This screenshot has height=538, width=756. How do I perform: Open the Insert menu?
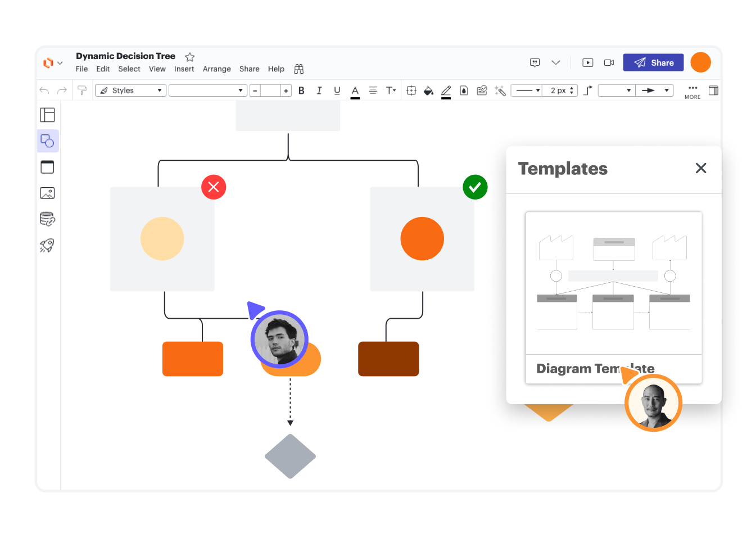184,69
